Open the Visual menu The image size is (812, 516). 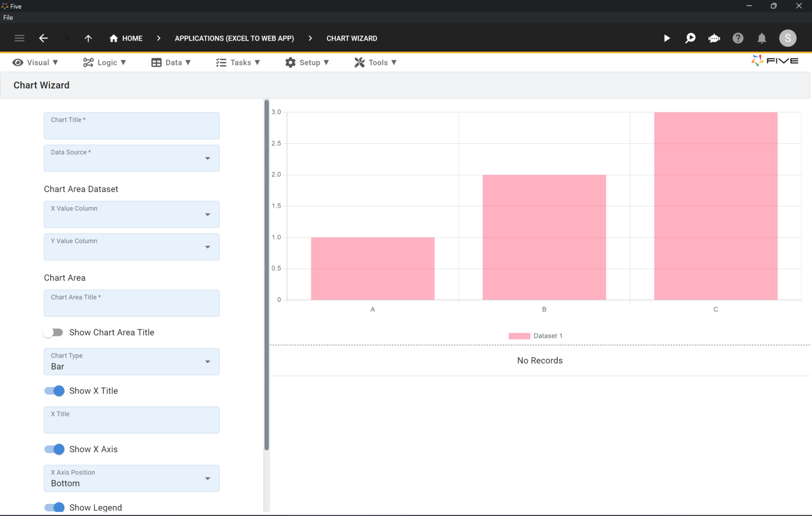tap(35, 62)
